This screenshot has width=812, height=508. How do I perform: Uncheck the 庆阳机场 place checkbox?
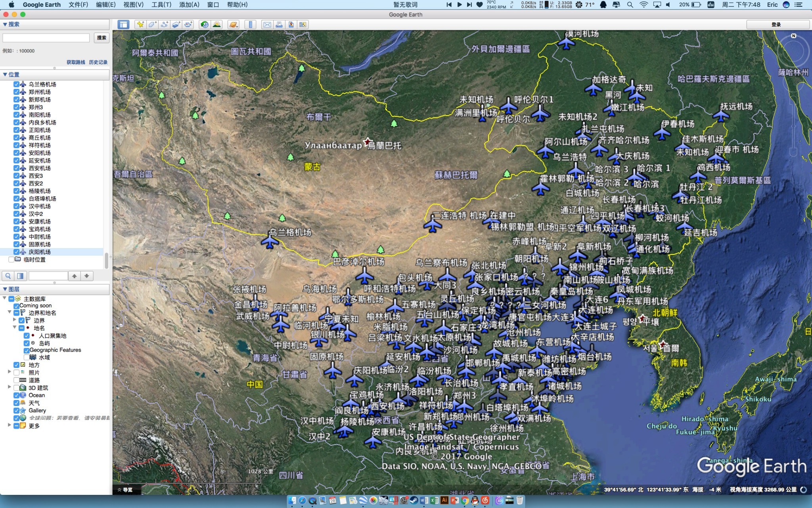(x=16, y=252)
